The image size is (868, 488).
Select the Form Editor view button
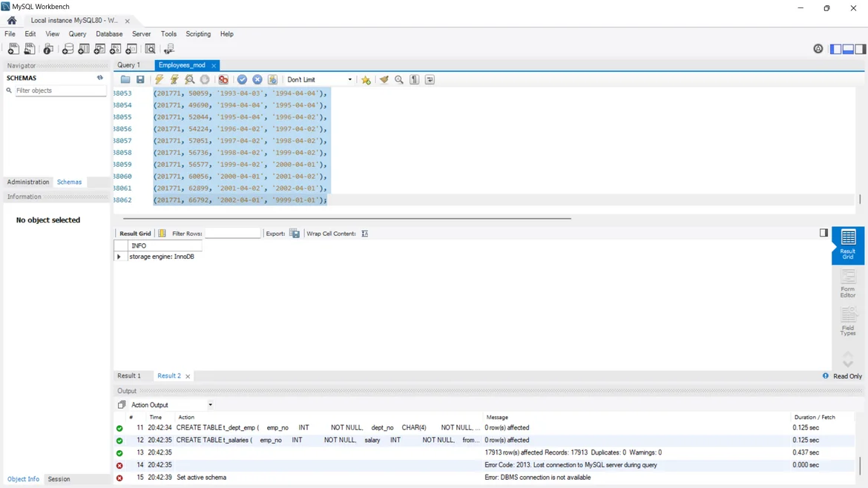pos(847,284)
